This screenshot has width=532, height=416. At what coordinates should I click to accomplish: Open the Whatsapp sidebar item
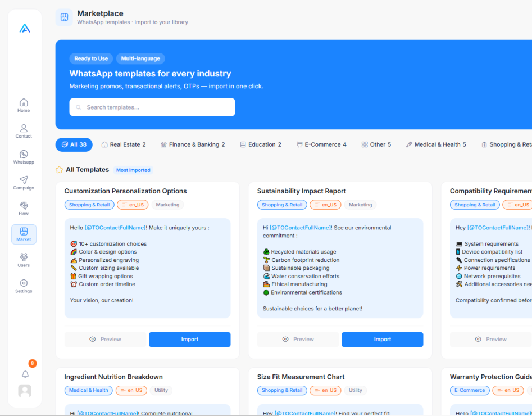point(24,157)
